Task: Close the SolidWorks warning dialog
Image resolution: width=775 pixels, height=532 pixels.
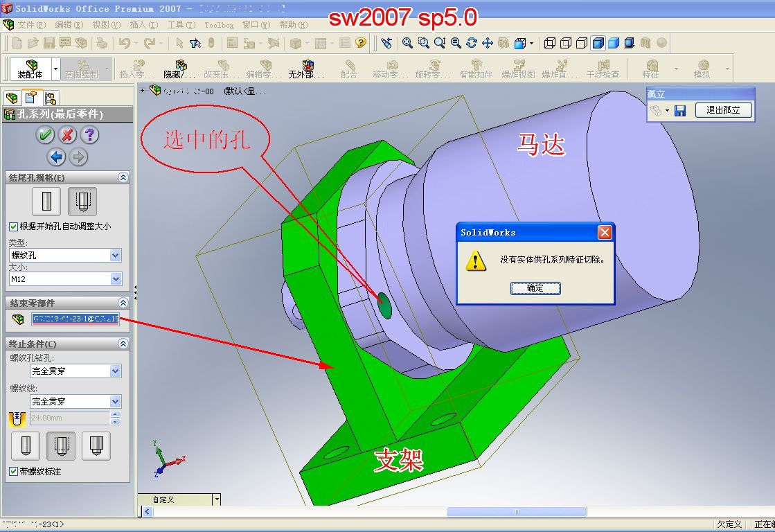Action: point(605,232)
